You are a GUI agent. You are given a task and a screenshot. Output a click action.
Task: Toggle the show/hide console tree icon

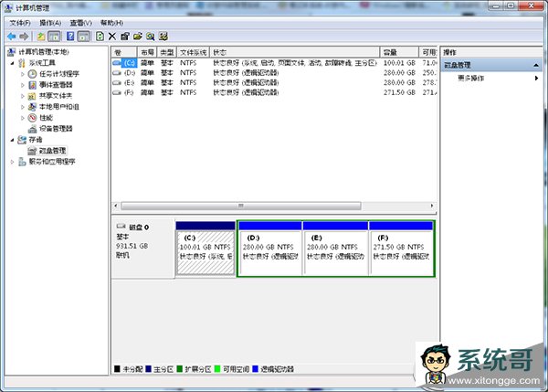click(x=54, y=36)
